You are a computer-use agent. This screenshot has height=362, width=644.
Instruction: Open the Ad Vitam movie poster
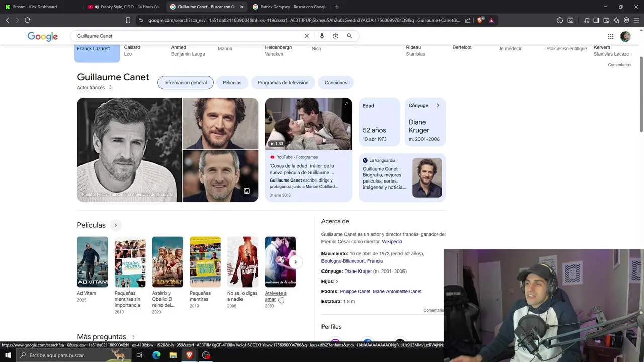[93, 262]
